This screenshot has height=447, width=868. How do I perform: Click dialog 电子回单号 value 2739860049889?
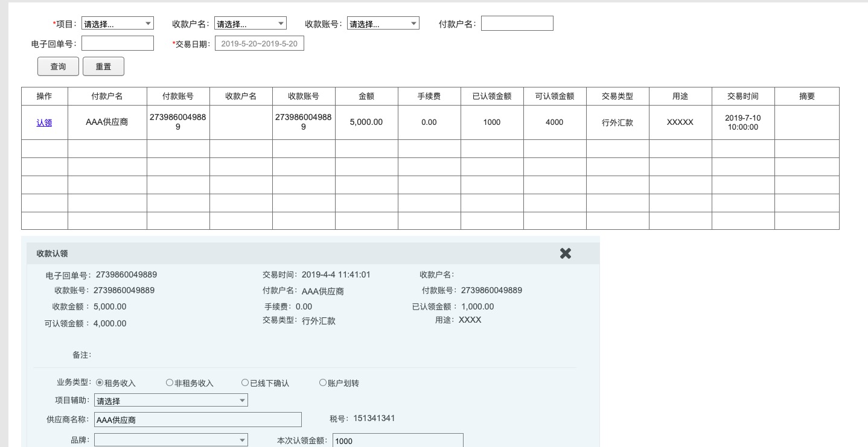click(x=126, y=274)
